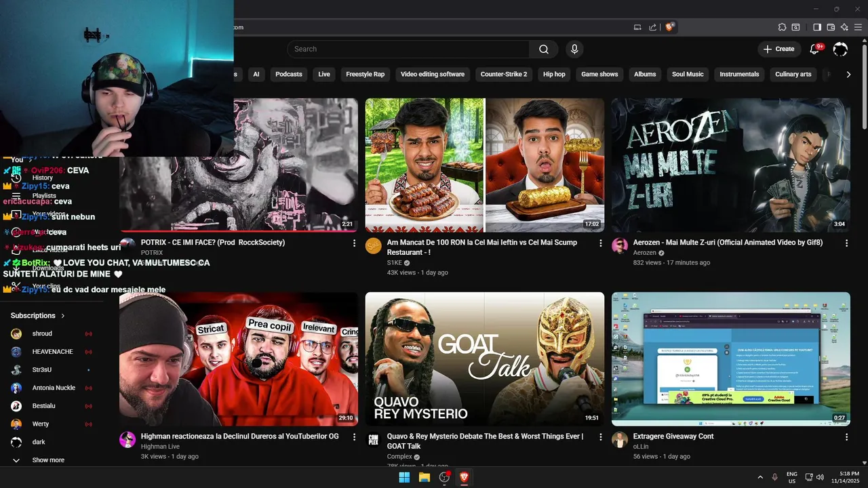
Task: Play the S1KE 100 RON restaurant thumbnail
Action: click(485, 165)
